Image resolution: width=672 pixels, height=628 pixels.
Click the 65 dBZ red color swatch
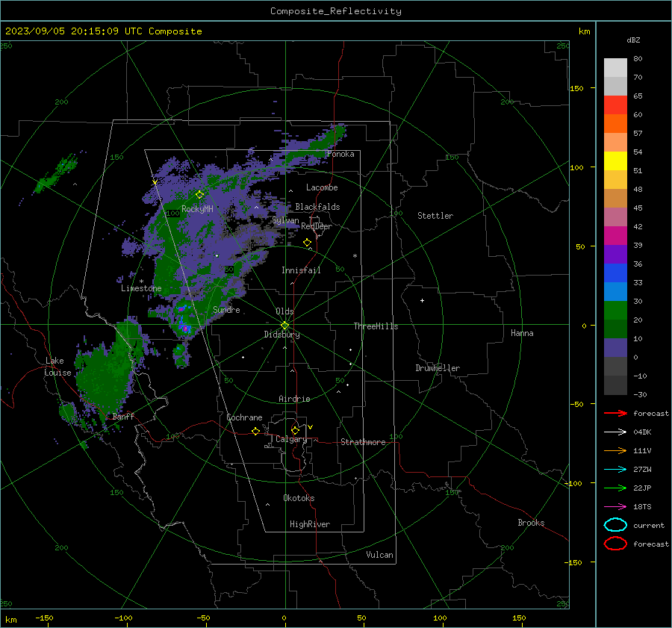pyautogui.click(x=615, y=105)
